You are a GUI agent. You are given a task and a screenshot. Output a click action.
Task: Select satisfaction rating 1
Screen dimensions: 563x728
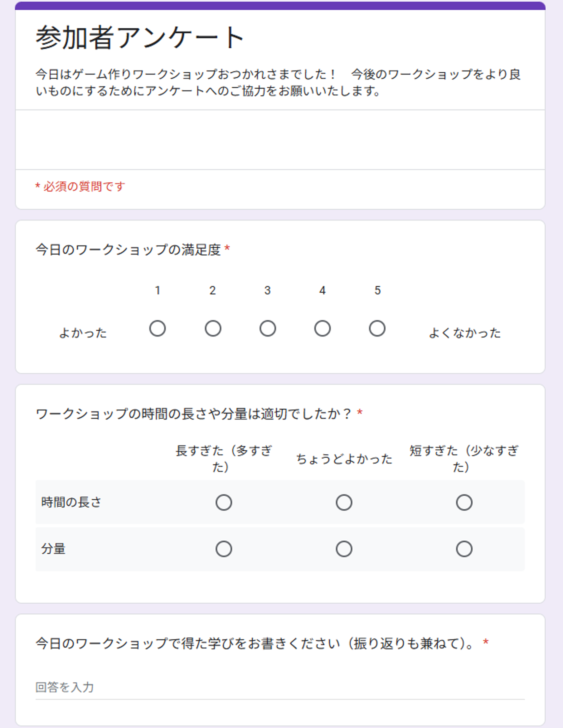[x=157, y=328]
